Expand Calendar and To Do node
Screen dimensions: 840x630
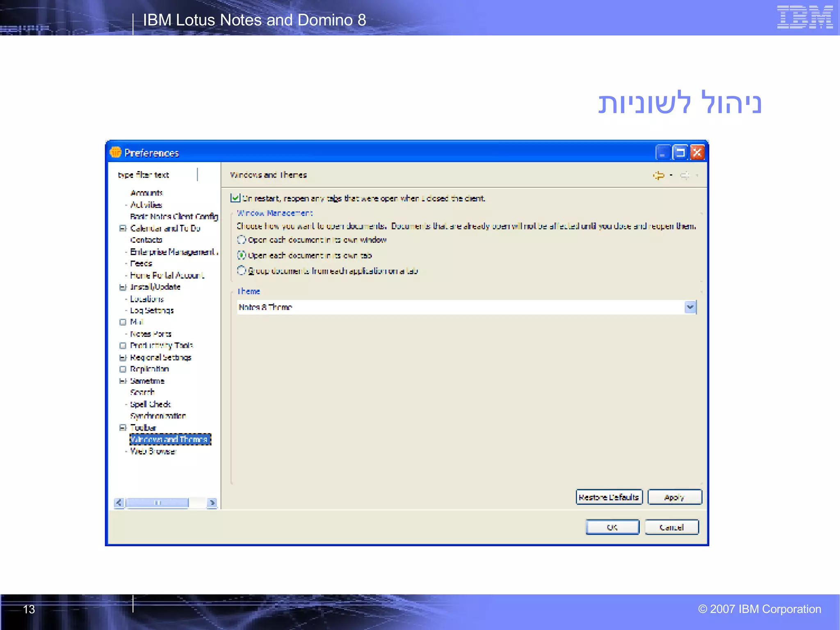123,228
